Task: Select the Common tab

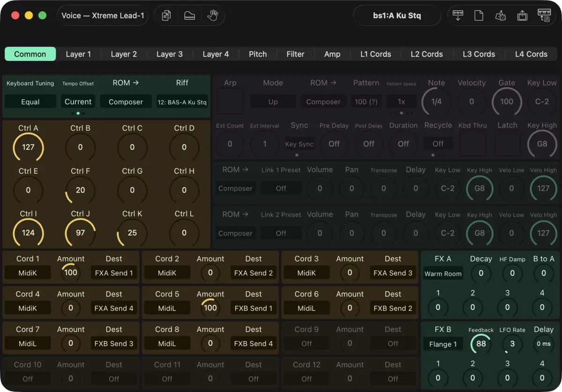Action: 30,54
